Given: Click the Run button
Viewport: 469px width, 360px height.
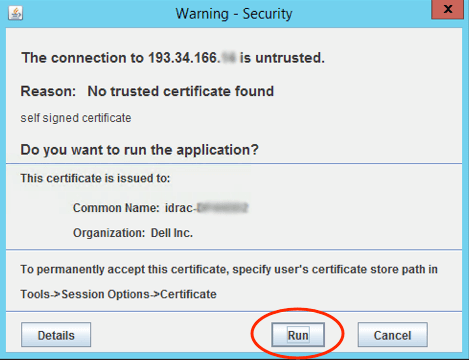Looking at the screenshot, I should click(x=298, y=335).
